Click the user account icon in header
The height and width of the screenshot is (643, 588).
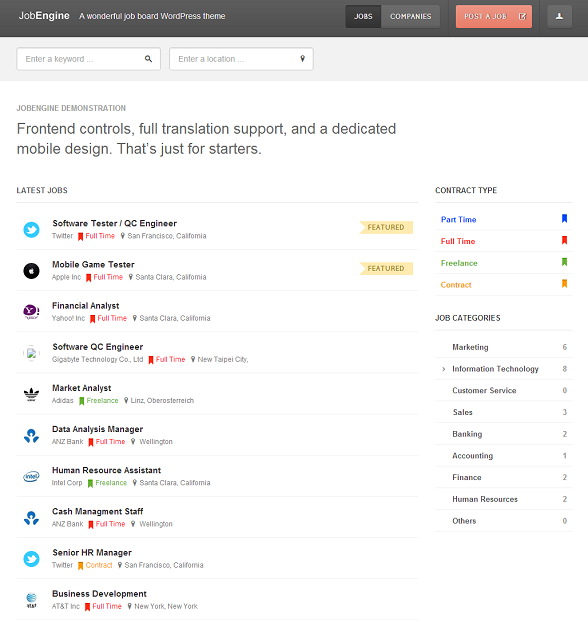(x=559, y=16)
